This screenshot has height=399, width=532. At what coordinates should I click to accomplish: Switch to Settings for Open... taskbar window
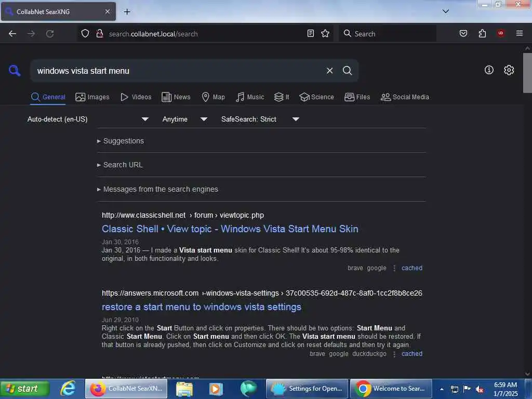307,389
